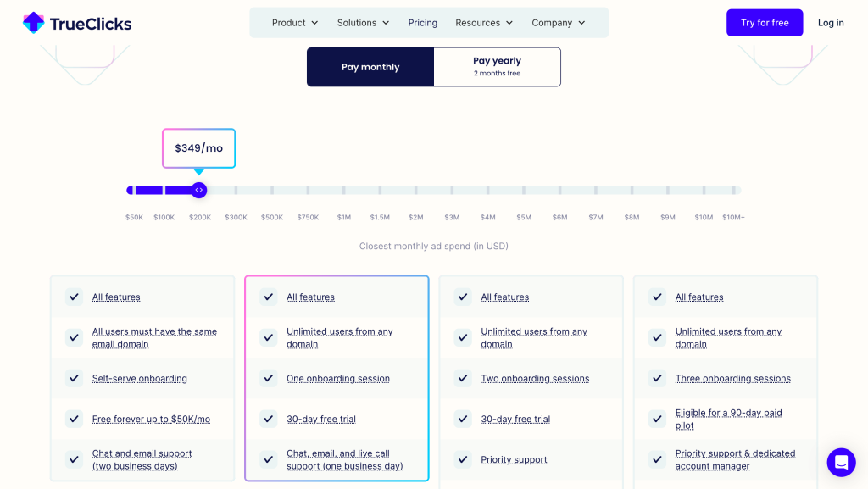This screenshot has width=868, height=489.
Task: Click the checkmark beside "Self-serve onboarding"
Action: click(74, 378)
